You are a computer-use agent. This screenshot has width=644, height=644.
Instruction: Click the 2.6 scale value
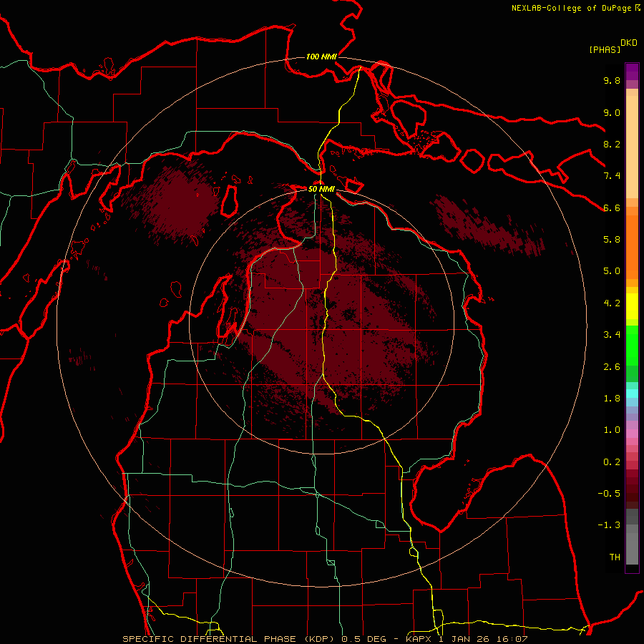pos(612,366)
